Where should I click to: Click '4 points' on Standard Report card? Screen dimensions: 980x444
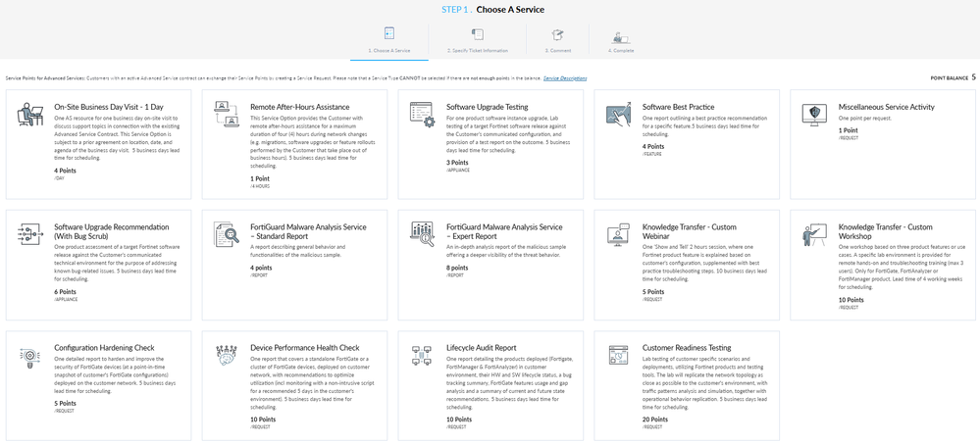tap(261, 268)
